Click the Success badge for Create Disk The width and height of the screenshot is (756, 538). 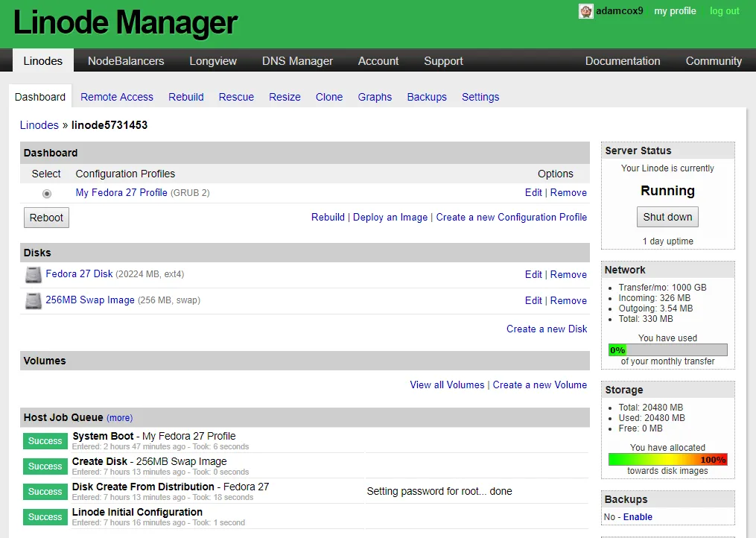click(x=45, y=466)
